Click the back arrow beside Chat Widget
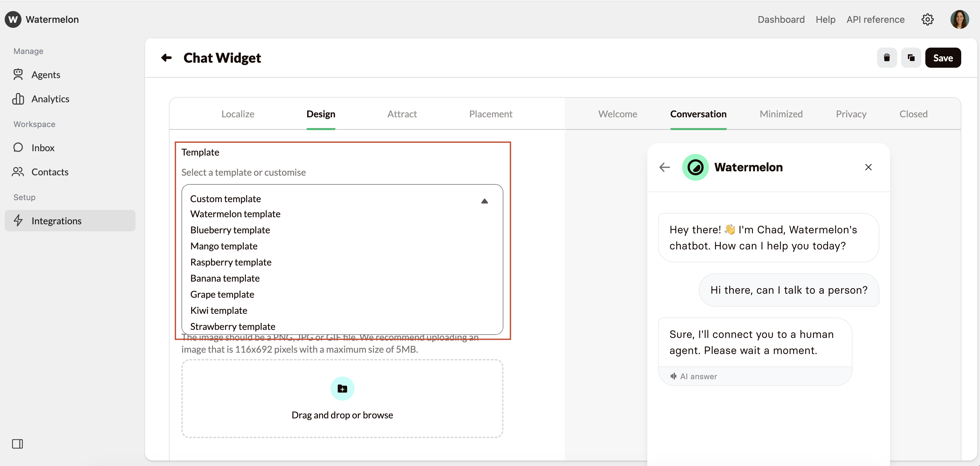This screenshot has width=980, height=466. click(166, 58)
